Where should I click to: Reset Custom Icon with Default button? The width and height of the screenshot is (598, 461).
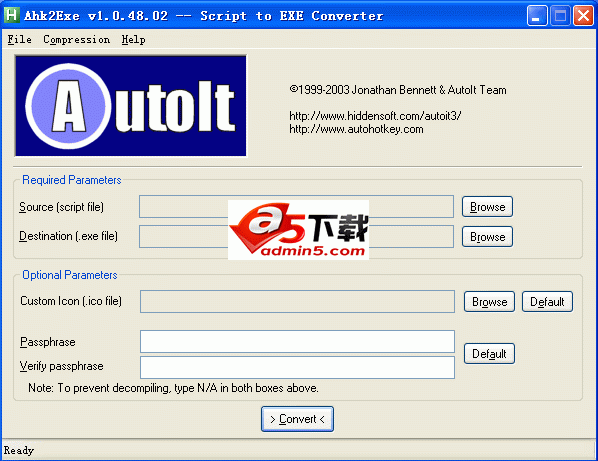pyautogui.click(x=547, y=302)
